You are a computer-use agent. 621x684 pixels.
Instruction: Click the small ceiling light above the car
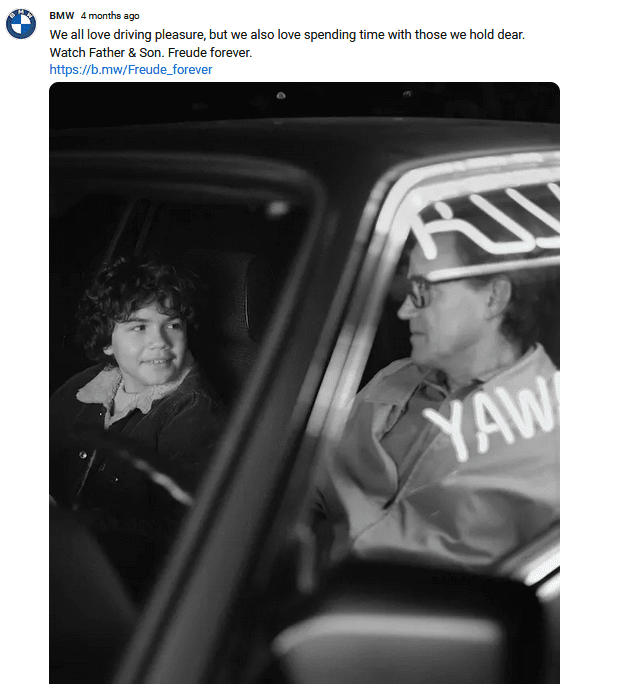click(281, 95)
